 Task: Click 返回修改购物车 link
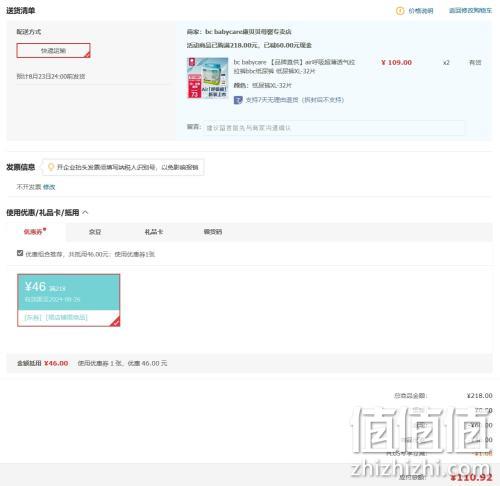tap(470, 11)
